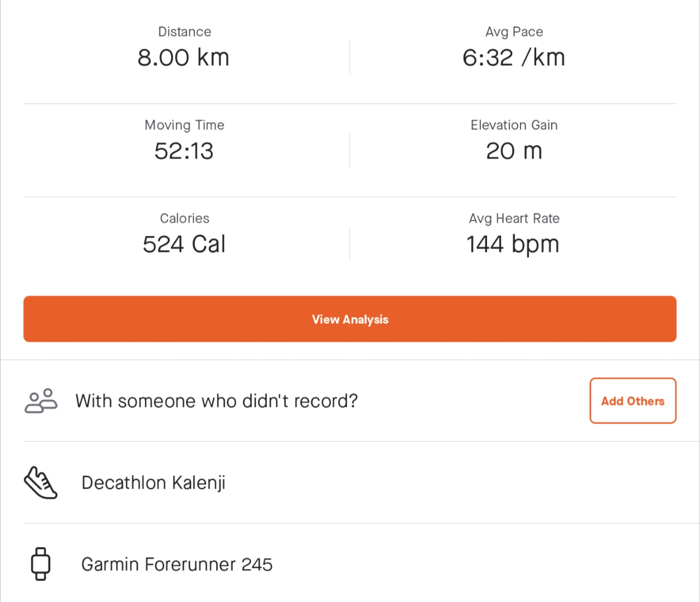Click the Calories label

pyautogui.click(x=184, y=219)
